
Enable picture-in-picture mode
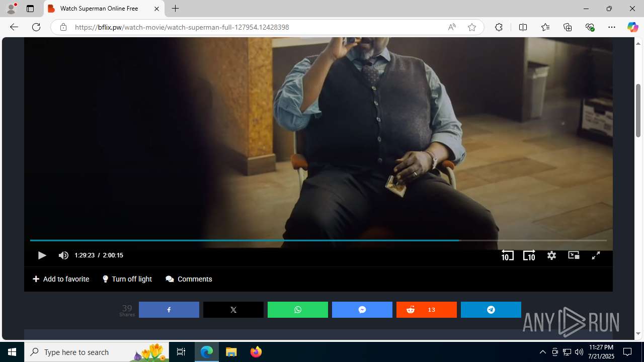574,255
